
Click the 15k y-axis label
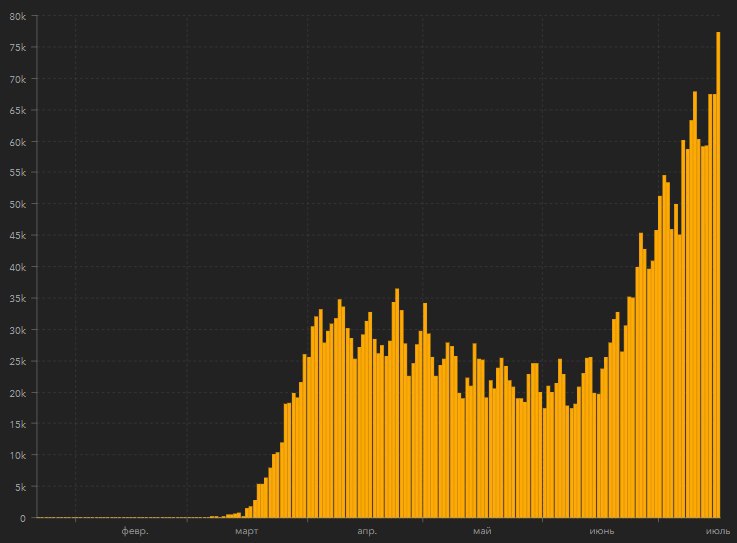point(17,424)
